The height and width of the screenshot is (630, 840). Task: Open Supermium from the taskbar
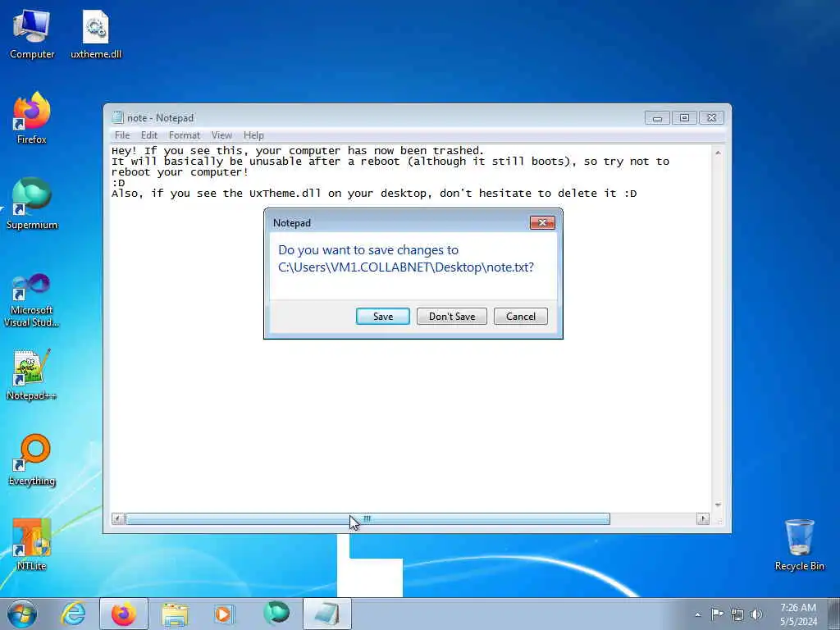pos(276,614)
